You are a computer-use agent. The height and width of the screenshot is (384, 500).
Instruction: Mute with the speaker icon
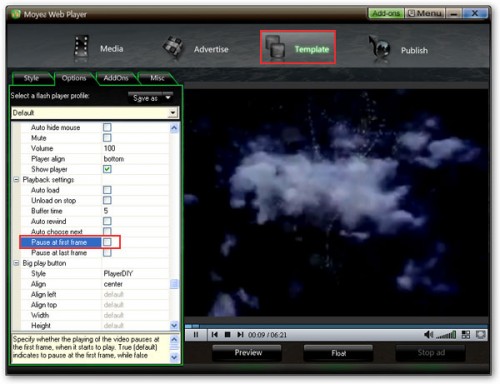pyautogui.click(x=428, y=334)
